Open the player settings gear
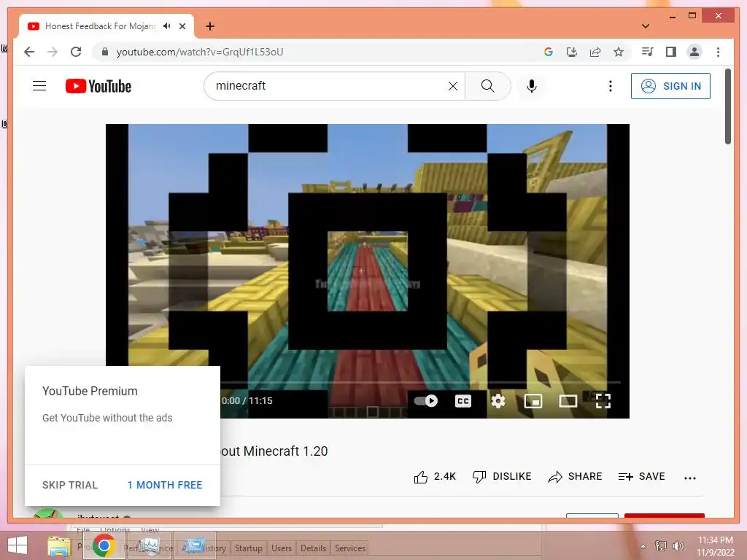This screenshot has height=560, width=747. pyautogui.click(x=498, y=401)
